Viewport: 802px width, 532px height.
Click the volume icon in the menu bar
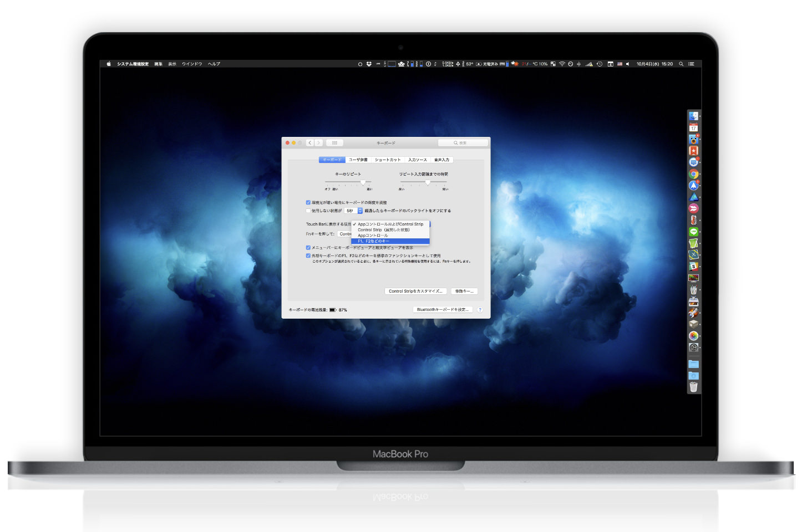pos(628,64)
